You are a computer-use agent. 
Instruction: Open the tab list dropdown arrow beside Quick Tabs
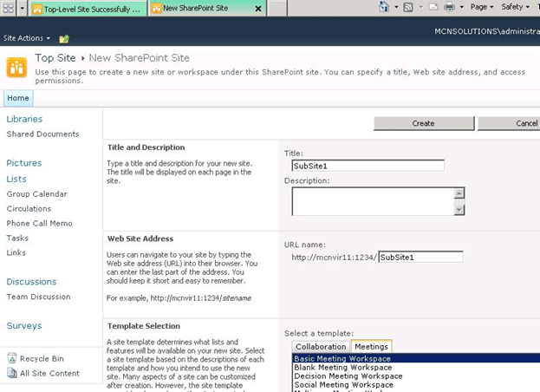click(x=22, y=8)
